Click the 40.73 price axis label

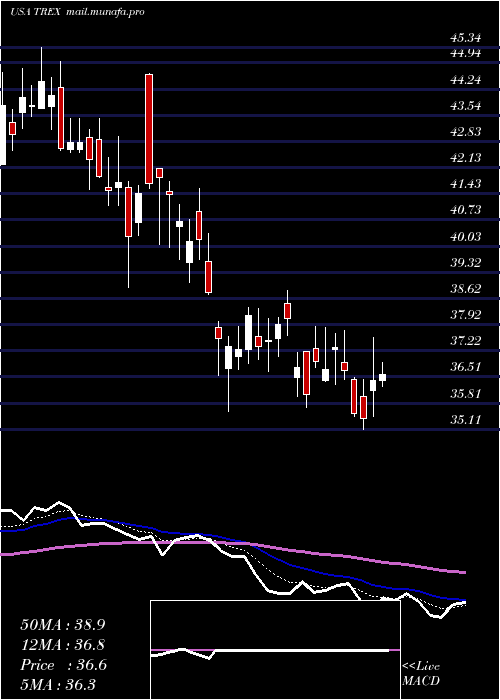point(466,210)
